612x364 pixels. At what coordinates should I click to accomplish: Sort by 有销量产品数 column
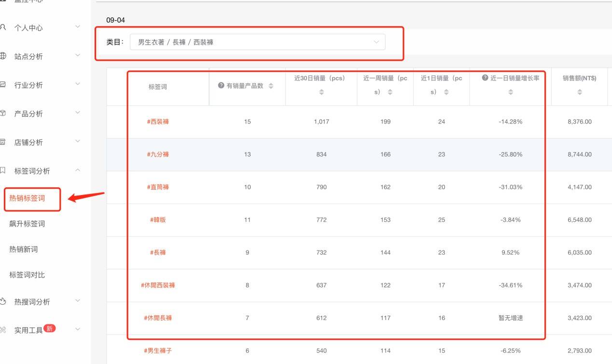pos(271,86)
